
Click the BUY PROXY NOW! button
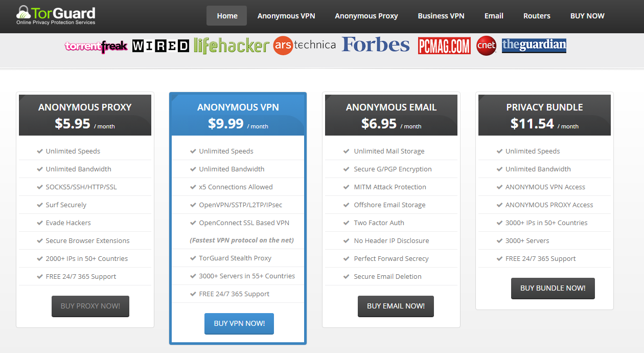pos(90,306)
